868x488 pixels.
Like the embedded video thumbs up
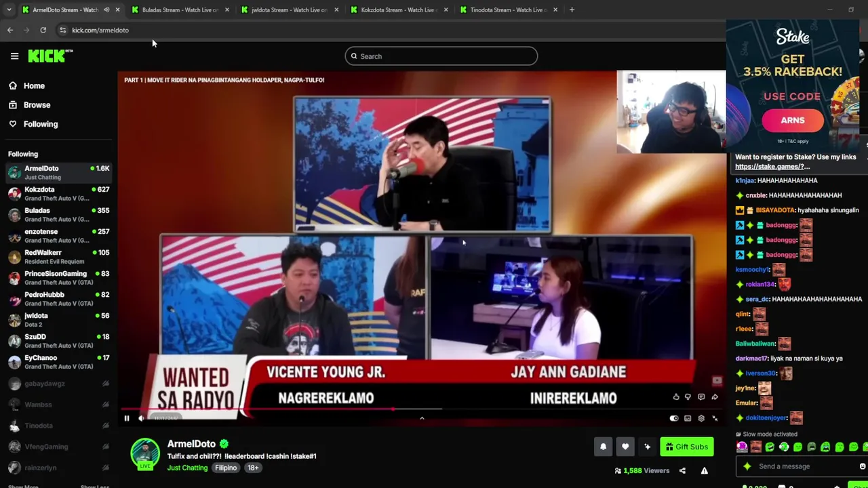[676, 397]
